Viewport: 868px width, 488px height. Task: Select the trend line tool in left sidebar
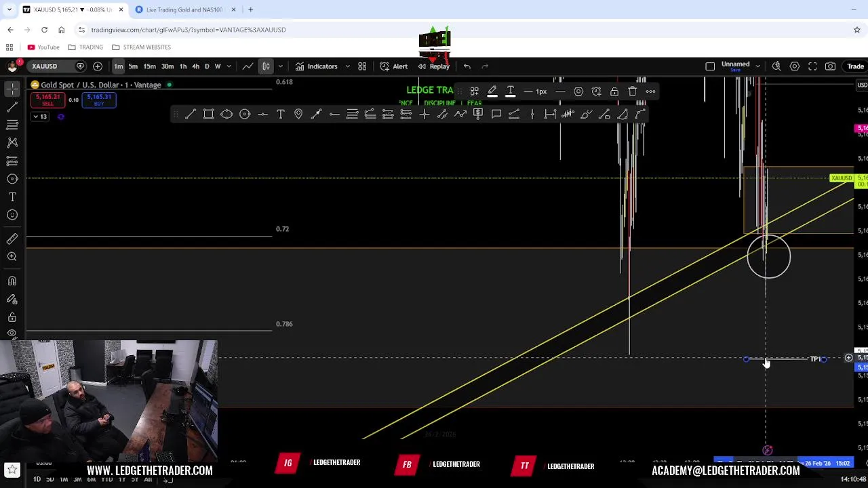(12, 106)
